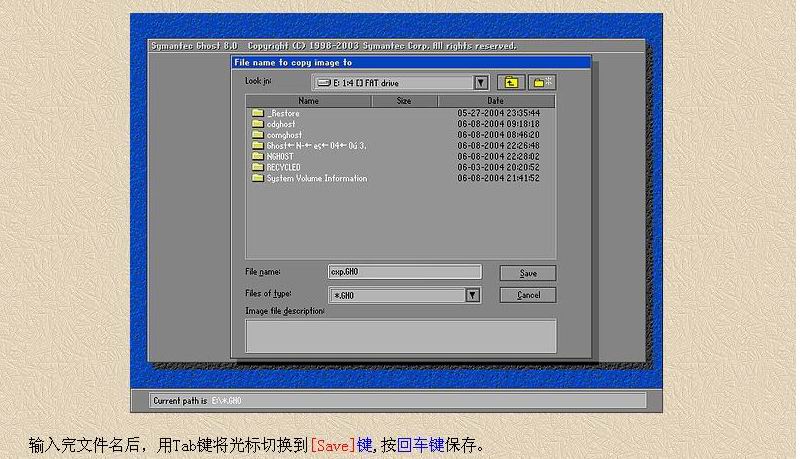Screen dimensions: 803x459
Task: Sort by the Size column header
Action: pyautogui.click(x=404, y=101)
